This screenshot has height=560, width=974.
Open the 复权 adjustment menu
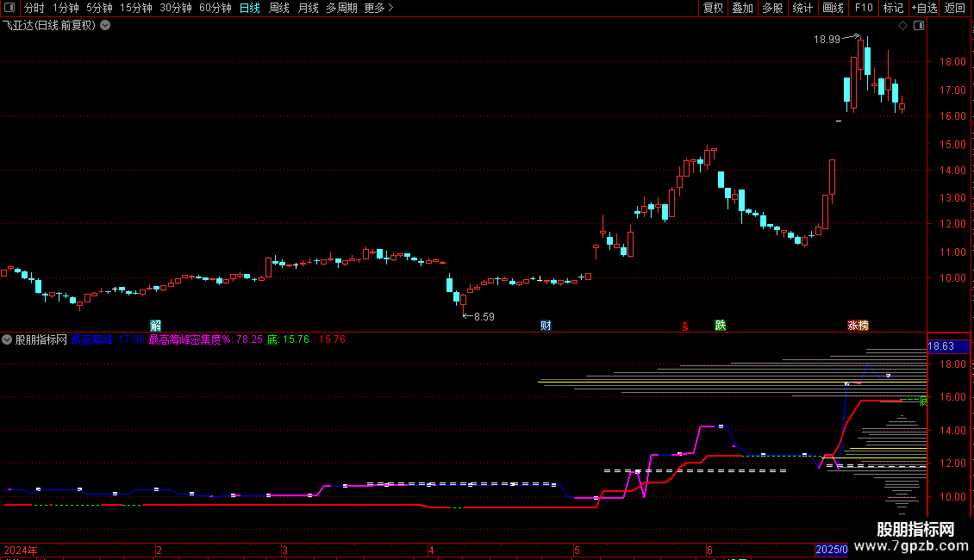(713, 8)
